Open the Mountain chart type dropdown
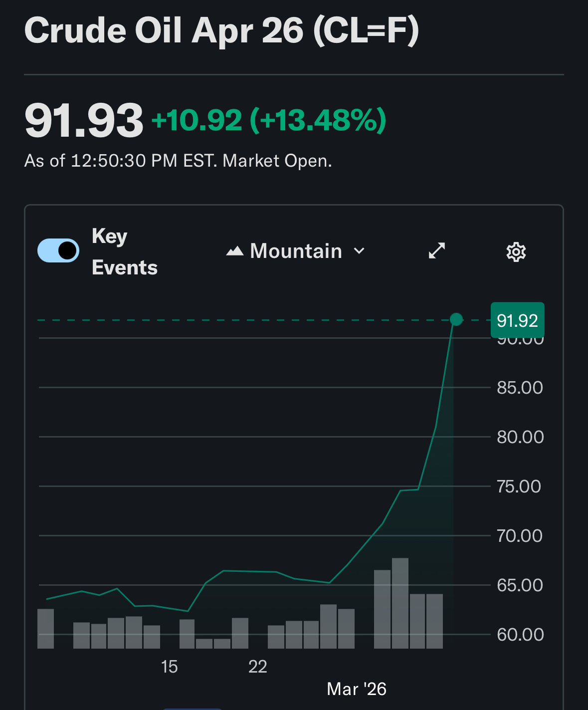 pos(296,251)
